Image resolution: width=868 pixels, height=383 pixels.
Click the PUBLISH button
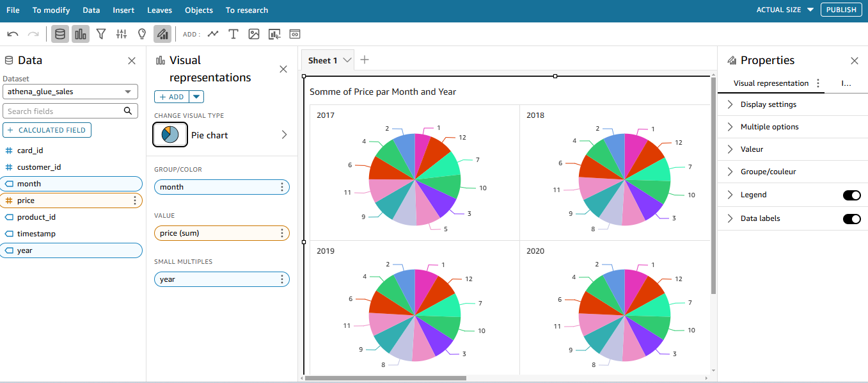(840, 10)
